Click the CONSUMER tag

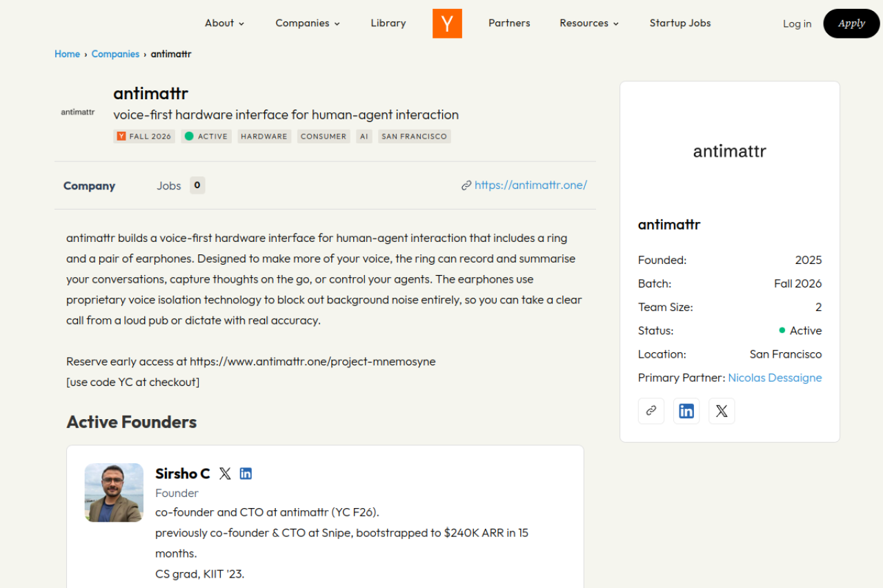pos(324,136)
